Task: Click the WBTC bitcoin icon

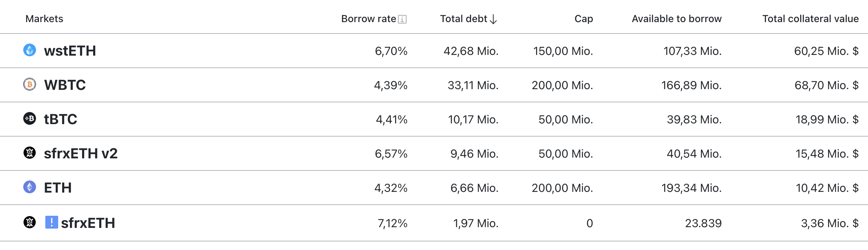Action: pos(30,84)
